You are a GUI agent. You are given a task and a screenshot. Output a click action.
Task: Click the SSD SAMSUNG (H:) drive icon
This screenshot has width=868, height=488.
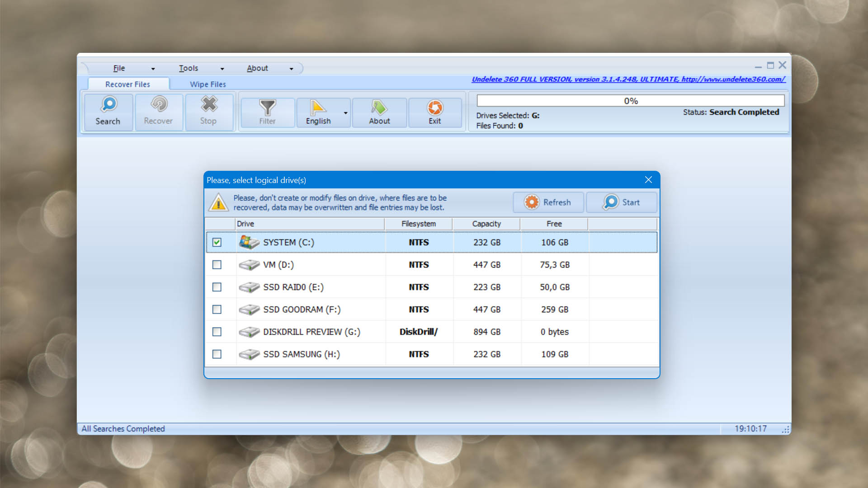[x=249, y=354]
